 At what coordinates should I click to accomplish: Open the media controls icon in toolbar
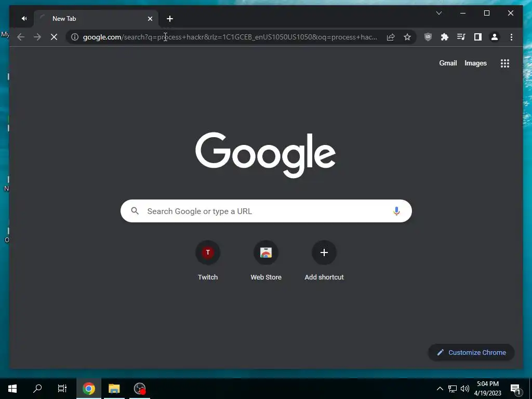tap(461, 37)
